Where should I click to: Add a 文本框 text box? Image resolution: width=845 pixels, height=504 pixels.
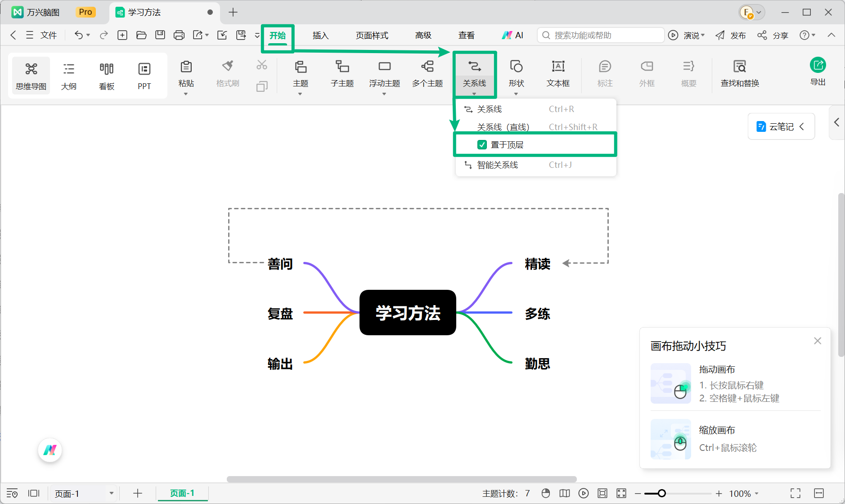[558, 74]
